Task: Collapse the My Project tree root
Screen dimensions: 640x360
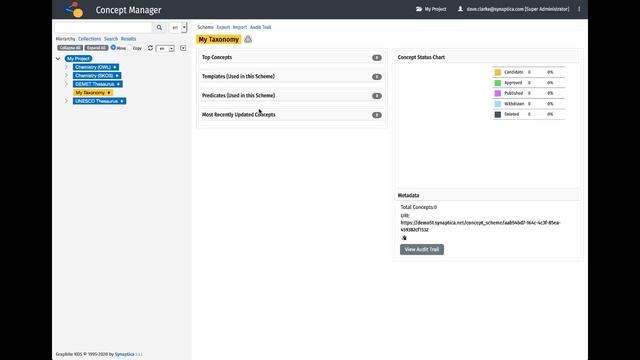Action: (x=58, y=59)
